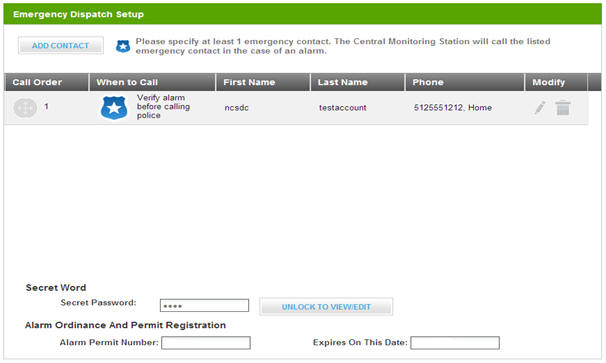This screenshot has height=363, width=606.
Task: Click the ADD CONTACT button
Action: pos(61,46)
